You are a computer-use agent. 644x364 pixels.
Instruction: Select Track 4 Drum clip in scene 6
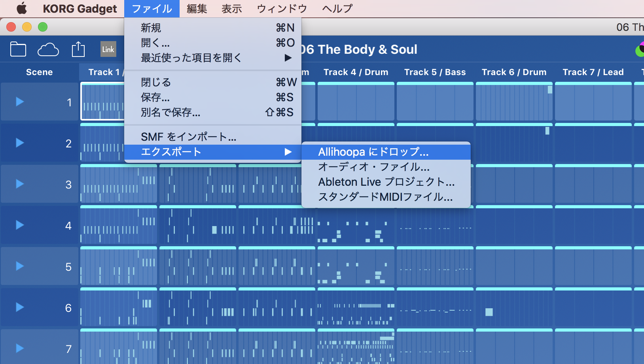tap(356, 307)
